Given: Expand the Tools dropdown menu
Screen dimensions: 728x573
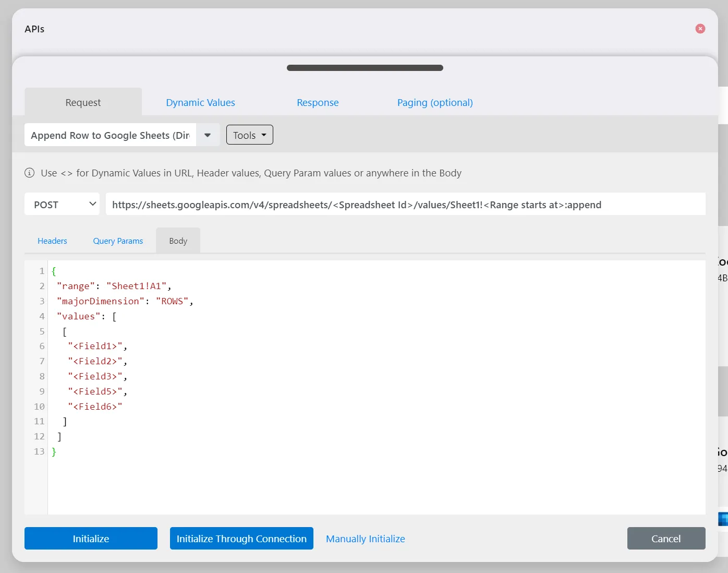Looking at the screenshot, I should click(x=250, y=135).
